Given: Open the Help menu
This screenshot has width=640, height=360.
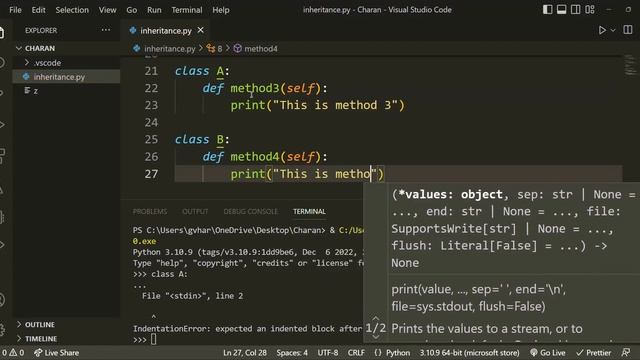Looking at the screenshot, I should (221, 10).
